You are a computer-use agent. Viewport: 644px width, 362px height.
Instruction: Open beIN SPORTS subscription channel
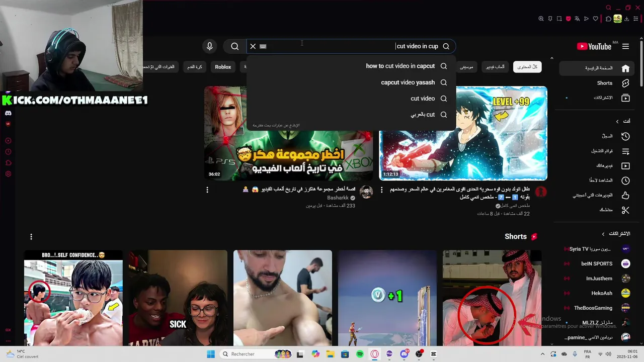(x=598, y=263)
